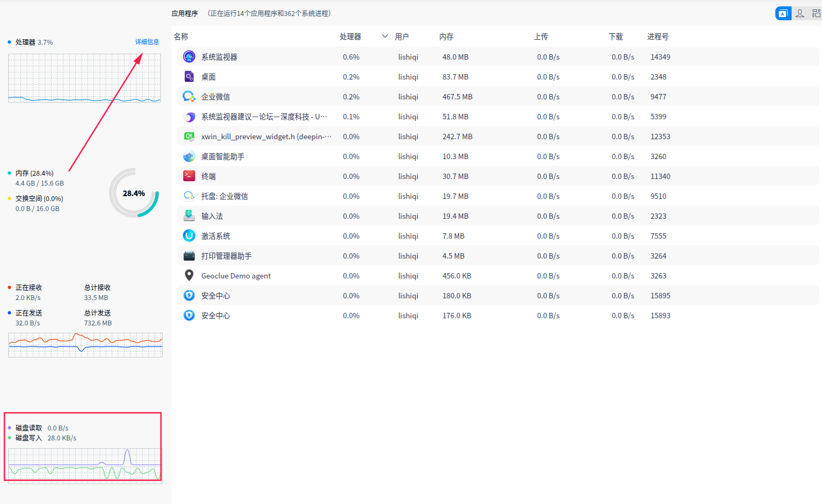Click the 托盘: 企业微信 icon

pos(189,196)
